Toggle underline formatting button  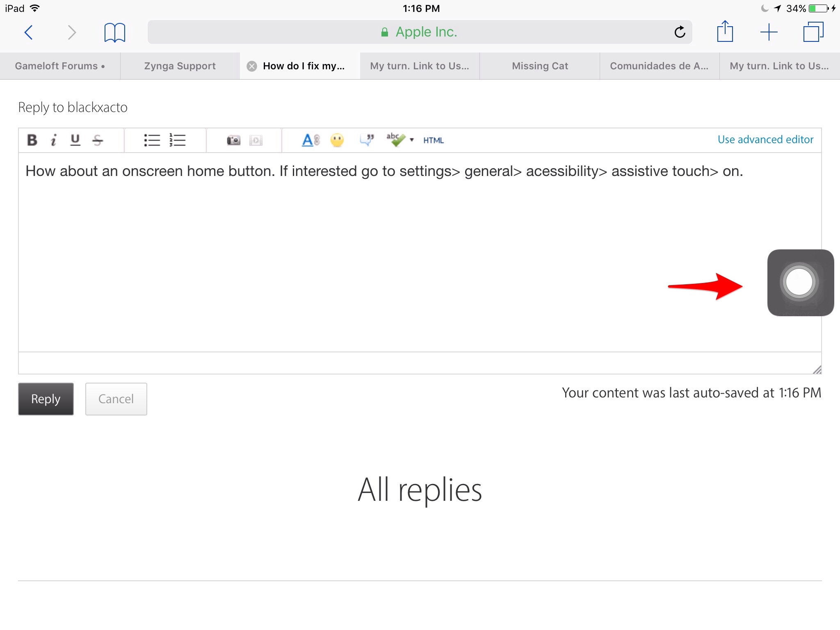pos(75,140)
